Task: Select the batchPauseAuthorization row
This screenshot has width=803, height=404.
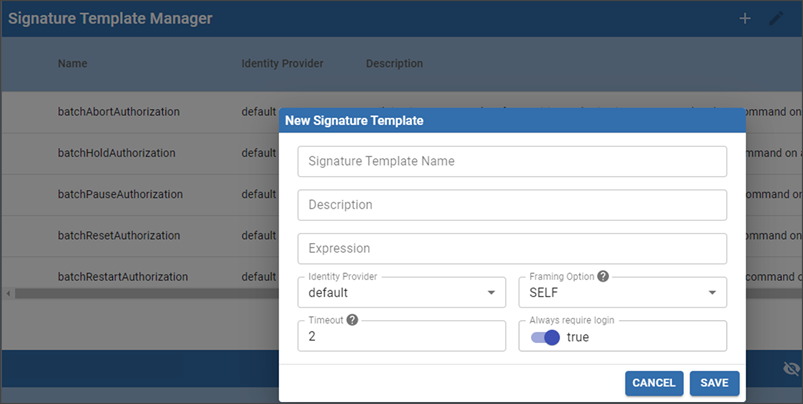Action: [120, 194]
